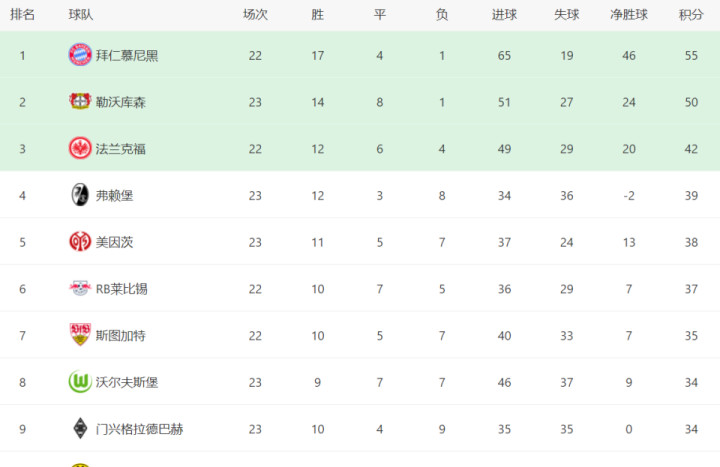Click the RB Leipzig club logo
The width and height of the screenshot is (720, 467).
80,289
